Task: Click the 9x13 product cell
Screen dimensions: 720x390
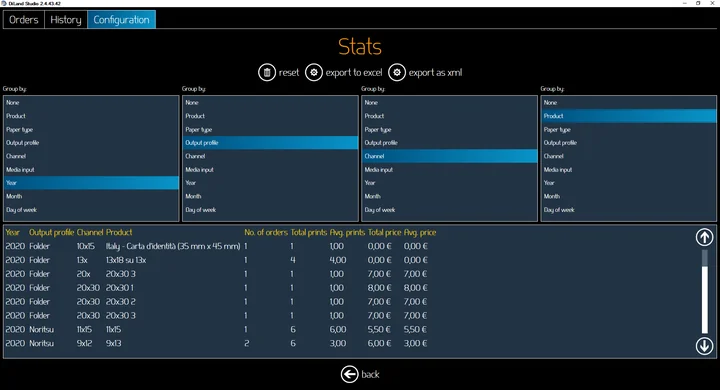Action: [113, 343]
